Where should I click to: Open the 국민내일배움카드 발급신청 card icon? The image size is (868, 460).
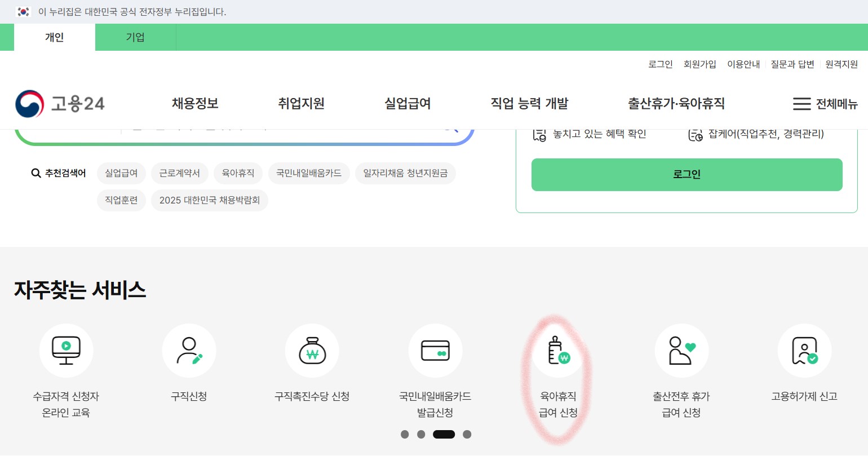[x=435, y=350]
